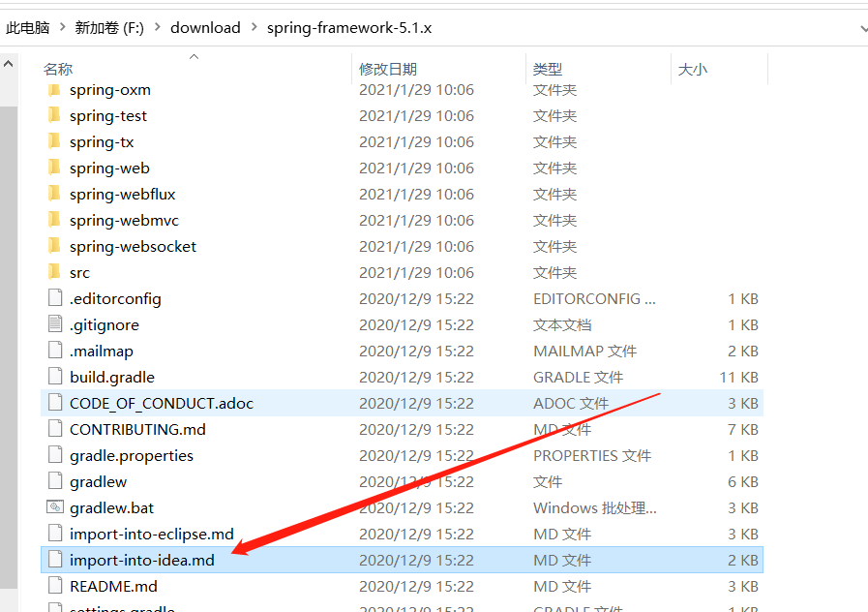Click the import-into-eclipse.md file icon
The image size is (868, 612).
[55, 534]
